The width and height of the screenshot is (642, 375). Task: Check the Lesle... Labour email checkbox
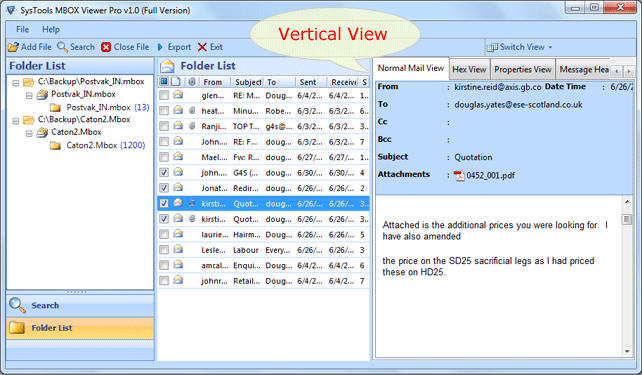click(x=164, y=250)
